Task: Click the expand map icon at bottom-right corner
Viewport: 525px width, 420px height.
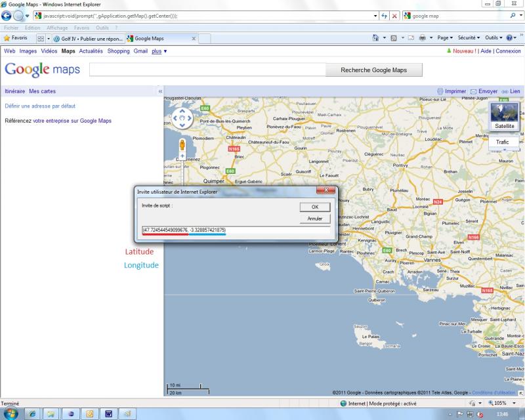Action: point(521,393)
